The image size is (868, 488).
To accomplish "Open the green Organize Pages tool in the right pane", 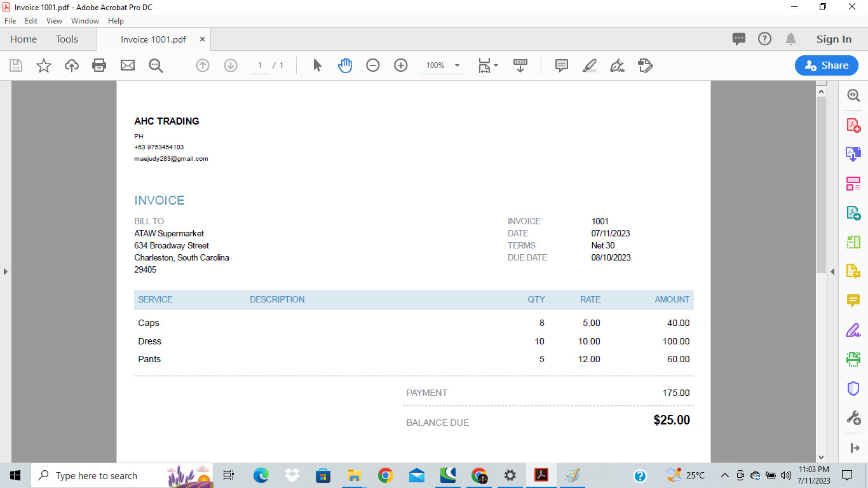I will 853,242.
